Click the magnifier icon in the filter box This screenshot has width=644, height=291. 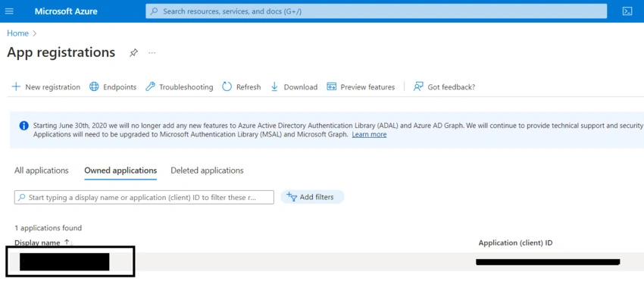pos(22,197)
